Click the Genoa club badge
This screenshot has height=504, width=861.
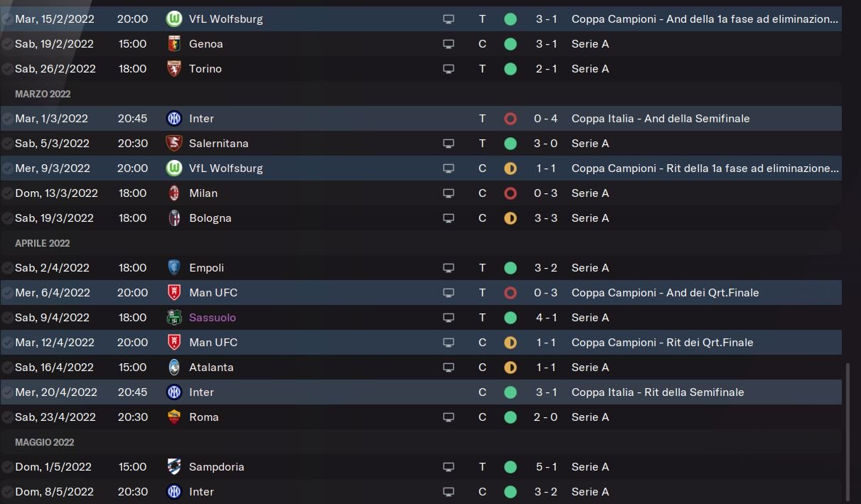point(173,44)
